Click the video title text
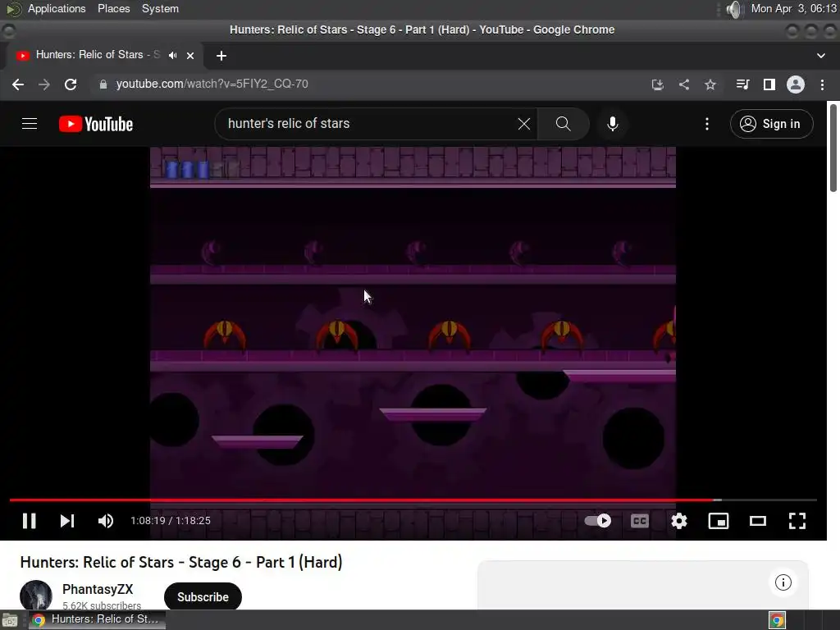840x630 pixels. coord(181,562)
